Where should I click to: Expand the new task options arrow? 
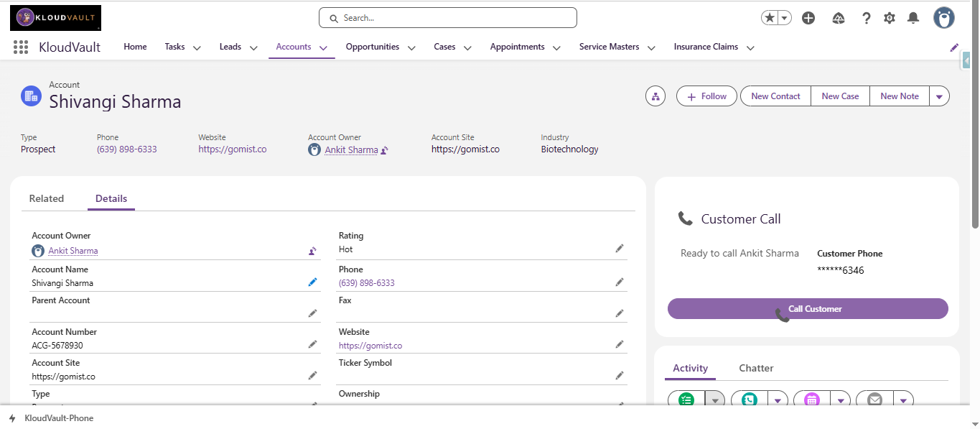(x=715, y=400)
